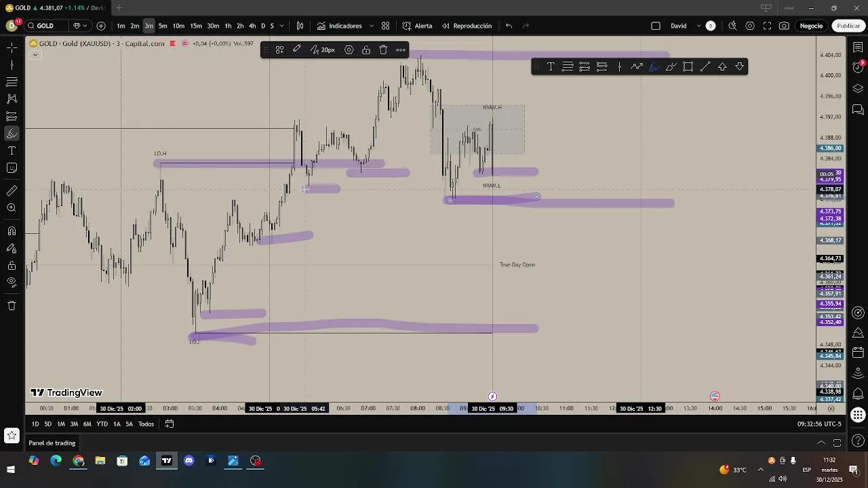Select the crosshair cursor tool
Screen dimensions: 868x488
coord(12,47)
